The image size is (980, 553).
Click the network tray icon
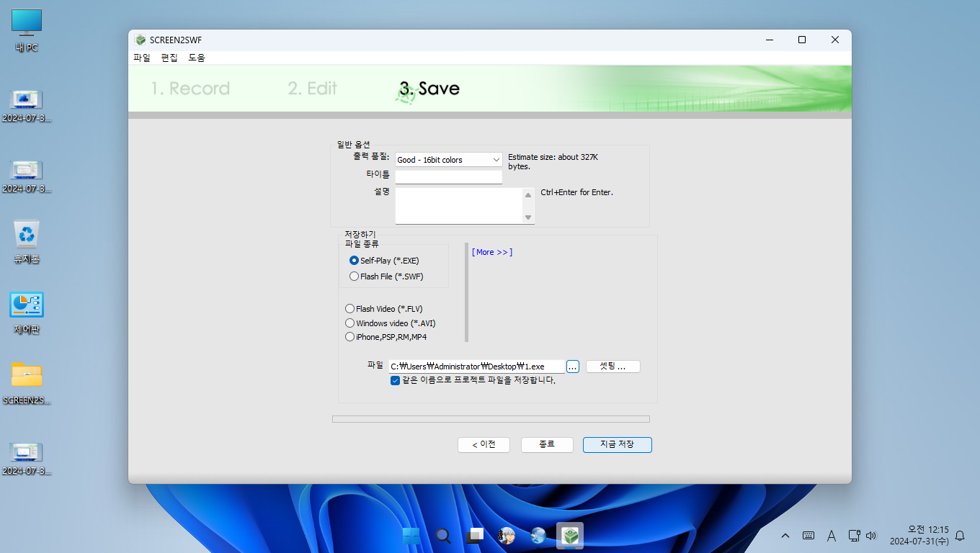(854, 536)
